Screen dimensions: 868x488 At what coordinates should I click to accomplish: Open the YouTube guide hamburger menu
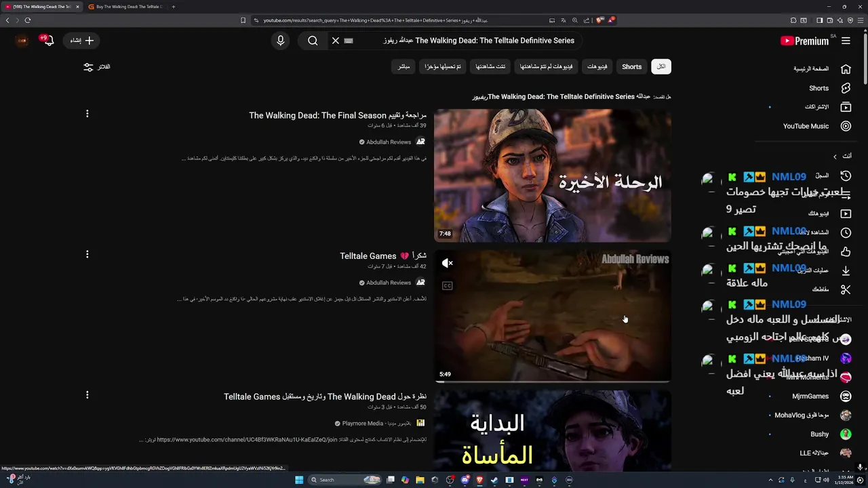pos(846,41)
